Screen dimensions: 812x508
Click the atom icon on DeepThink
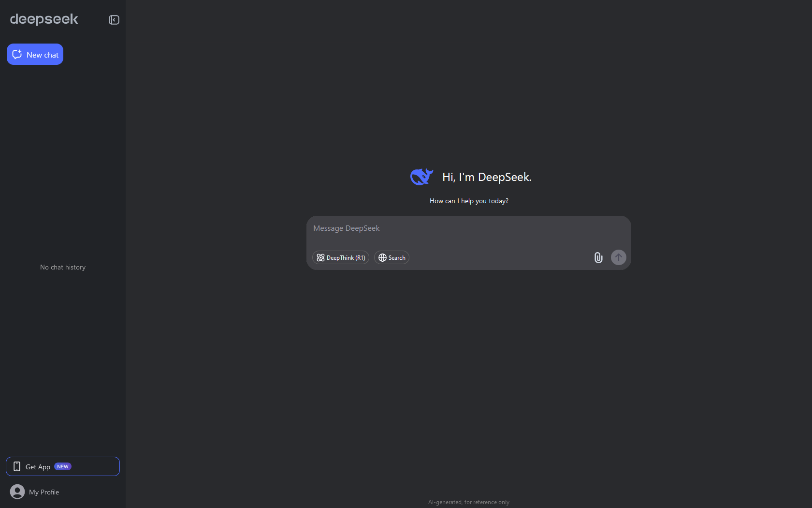pos(320,258)
